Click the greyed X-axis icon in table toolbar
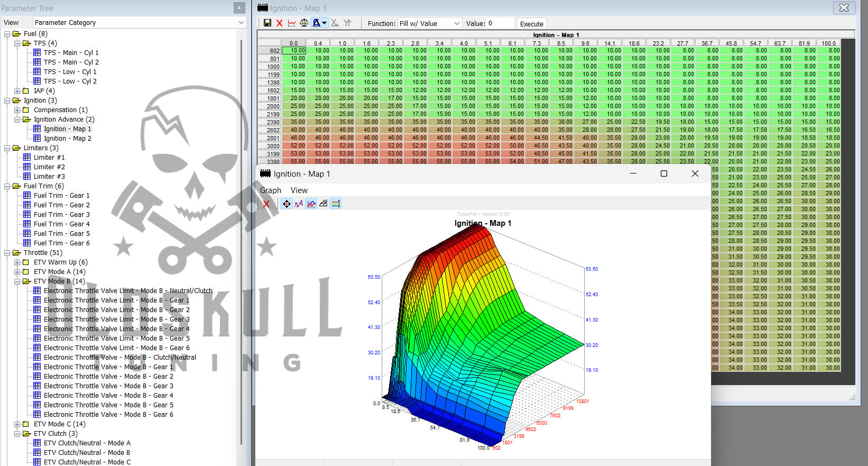The image size is (868, 466). pyautogui.click(x=335, y=23)
